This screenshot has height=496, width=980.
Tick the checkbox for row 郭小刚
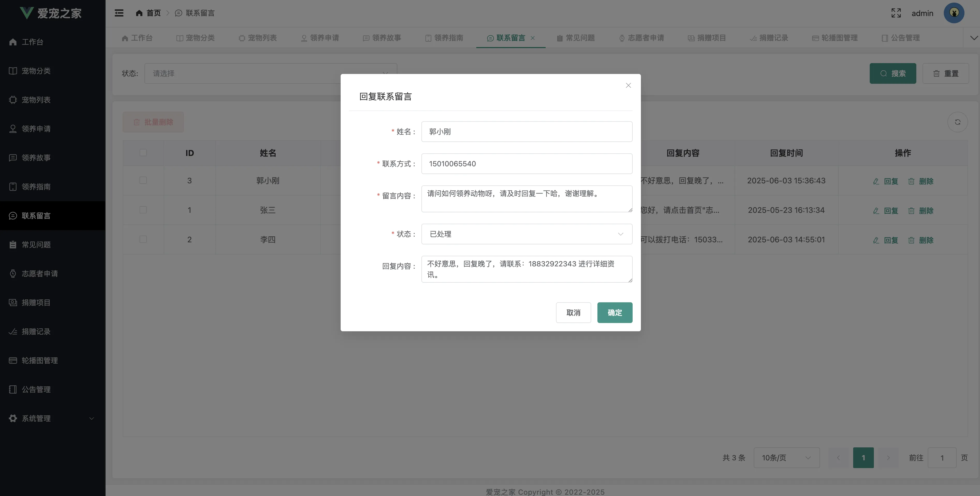(143, 181)
